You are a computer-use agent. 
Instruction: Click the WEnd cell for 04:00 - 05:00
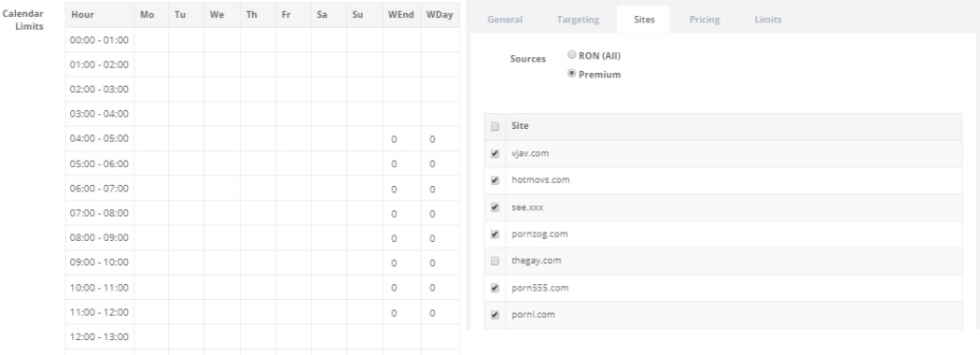click(401, 139)
